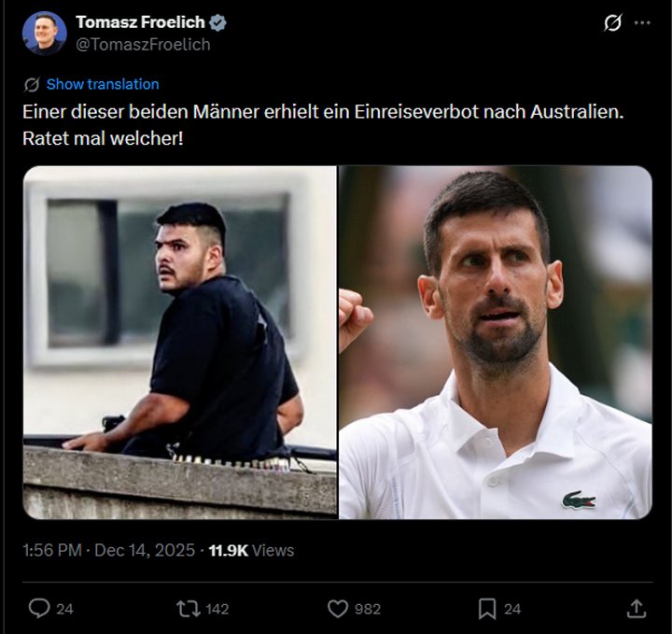The height and width of the screenshot is (634, 672).
Task: Click the 1:56 PM Dec 14, 2025 timestamp
Action: 108,550
